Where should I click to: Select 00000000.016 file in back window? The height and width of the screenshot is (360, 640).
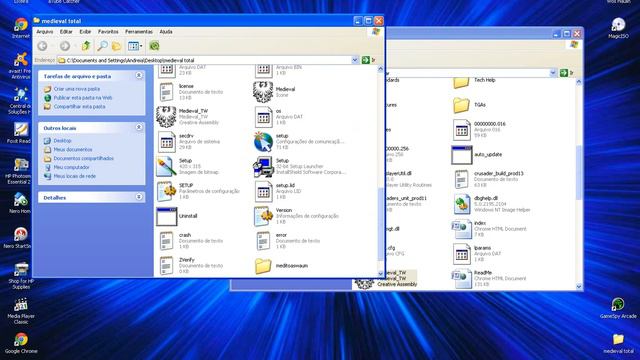pyautogui.click(x=479, y=130)
